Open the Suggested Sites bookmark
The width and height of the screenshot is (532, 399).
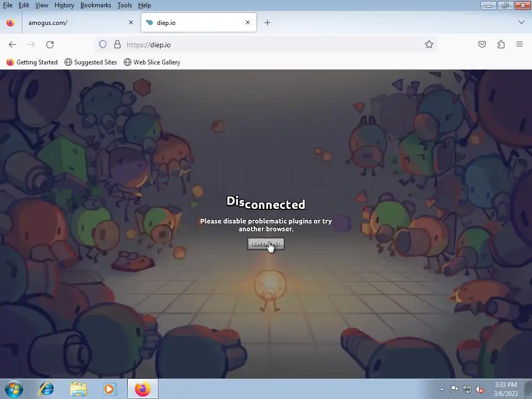click(x=90, y=62)
